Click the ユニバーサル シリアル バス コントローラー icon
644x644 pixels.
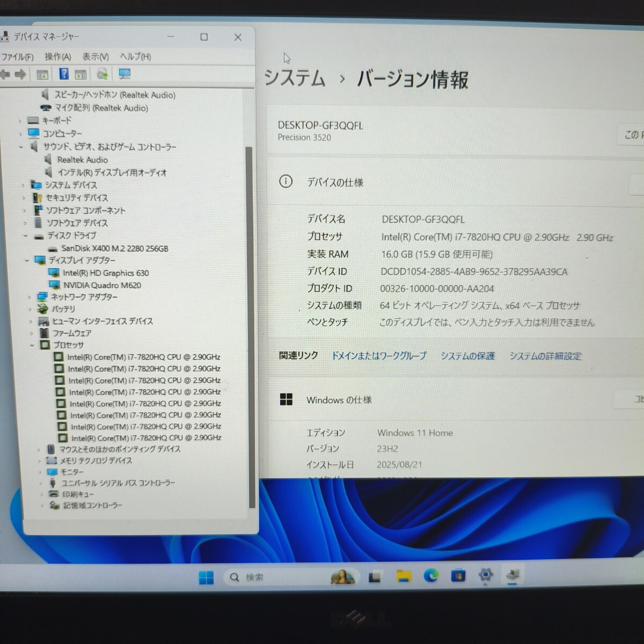pos(53,483)
